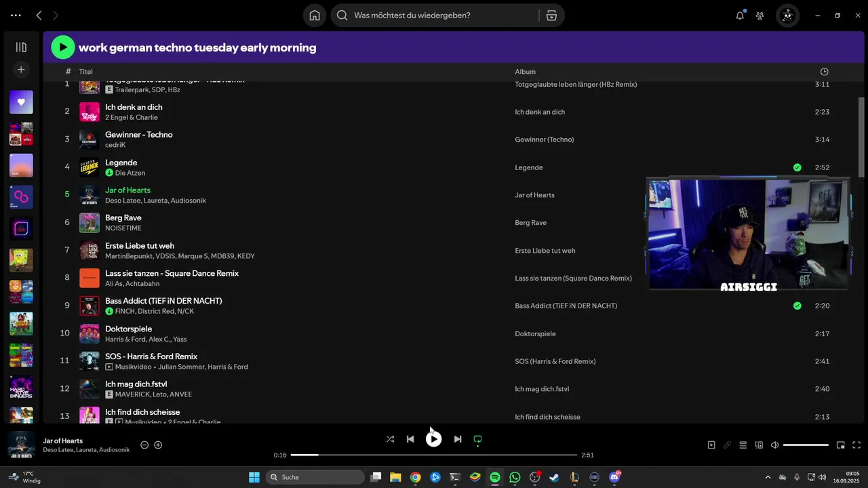Image resolution: width=868 pixels, height=488 pixels.
Task: Open album 'Berg Rave' link
Action: coord(530,222)
